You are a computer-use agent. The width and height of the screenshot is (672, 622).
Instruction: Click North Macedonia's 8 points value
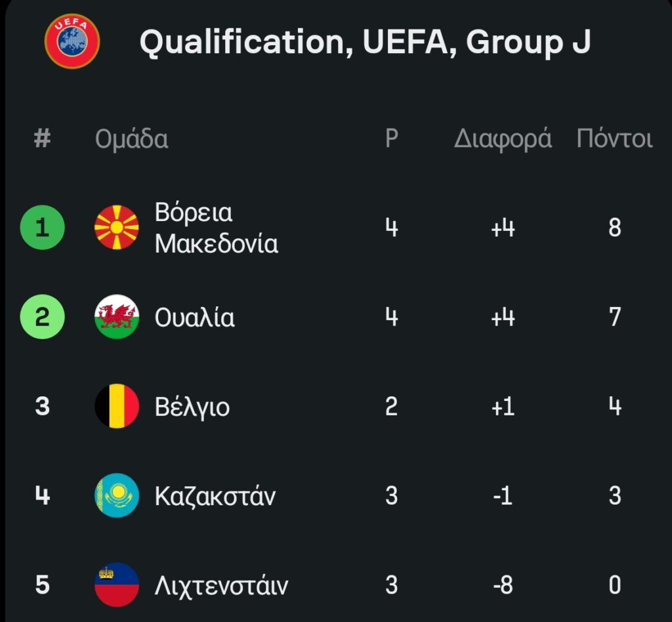coord(614,228)
